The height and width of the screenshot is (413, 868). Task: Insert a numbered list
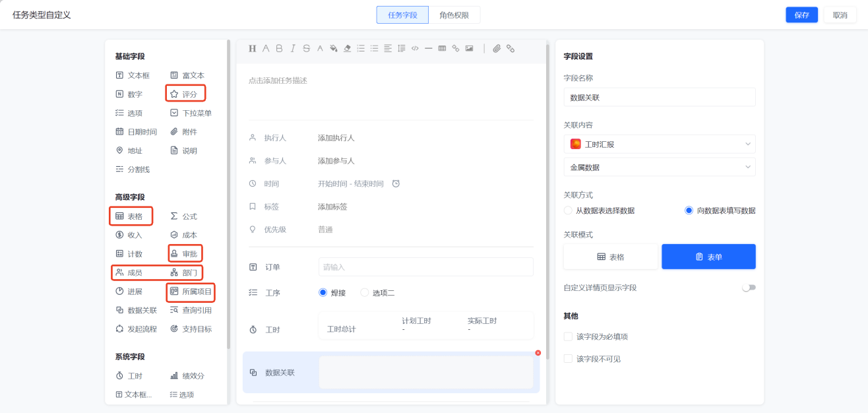click(x=361, y=48)
